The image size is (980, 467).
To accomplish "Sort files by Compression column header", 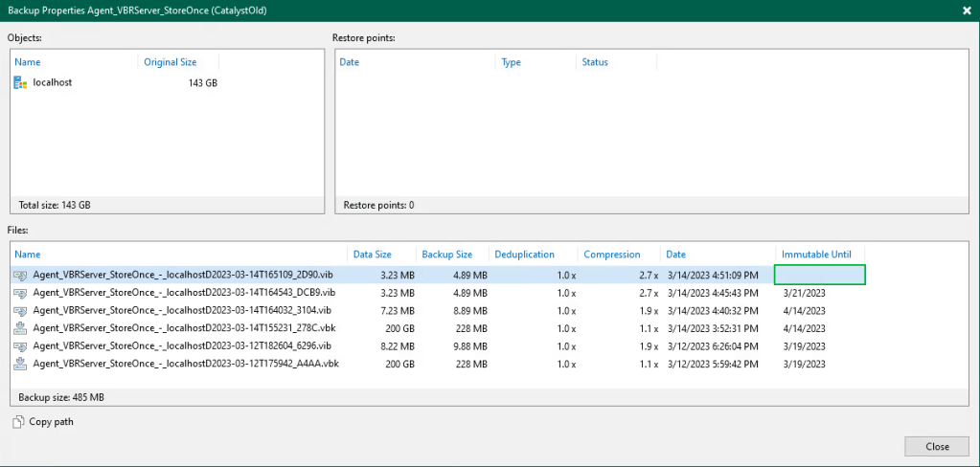I will click(x=611, y=255).
